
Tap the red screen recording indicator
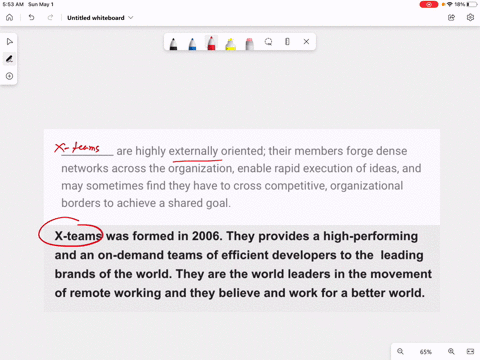pyautogui.click(x=429, y=4)
